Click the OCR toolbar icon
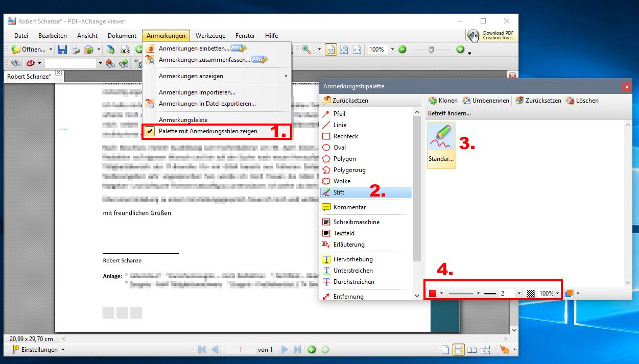This screenshot has height=364, width=639. coord(125,50)
